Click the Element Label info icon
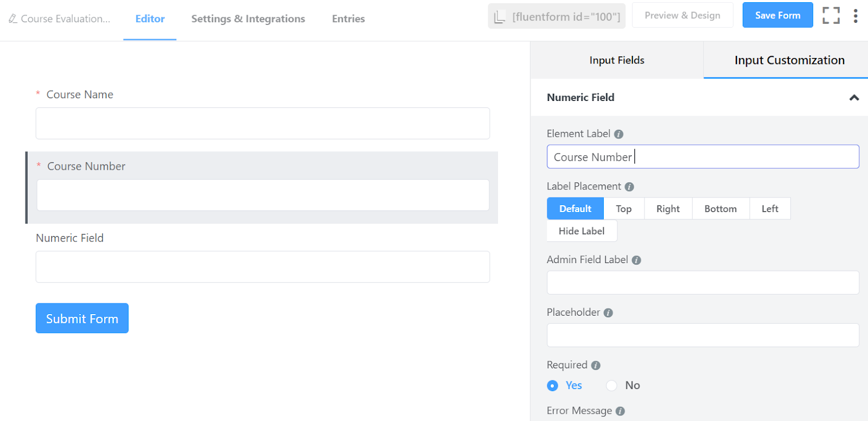This screenshot has height=421, width=868. click(618, 134)
